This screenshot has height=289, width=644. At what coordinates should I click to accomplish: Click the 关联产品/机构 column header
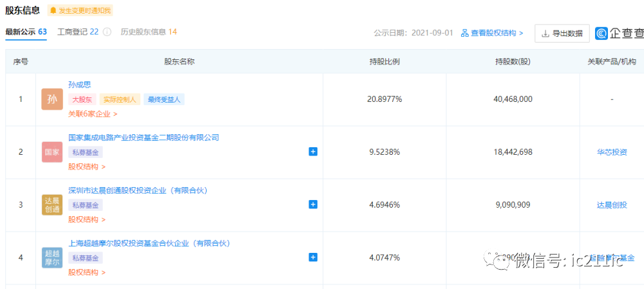click(x=612, y=62)
